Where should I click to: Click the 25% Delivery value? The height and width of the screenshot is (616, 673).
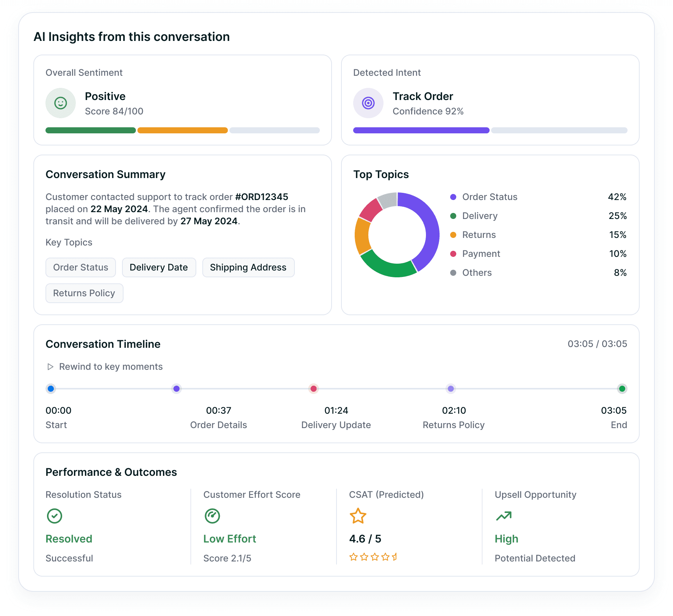click(618, 216)
